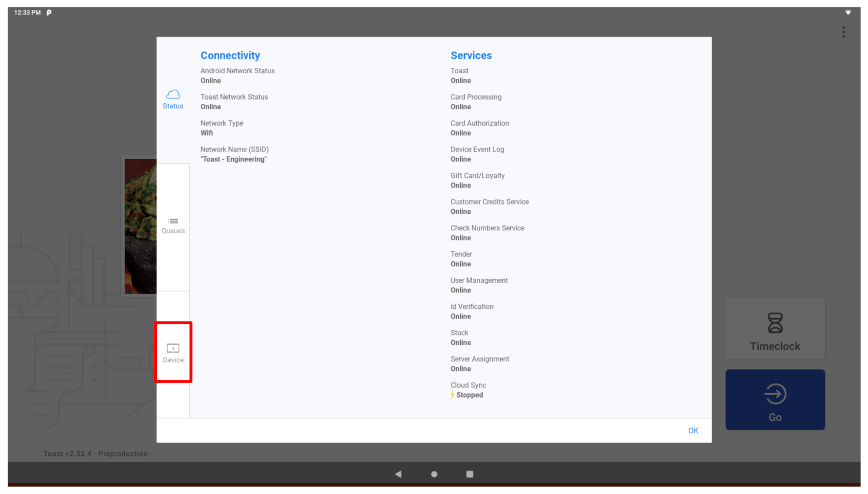Tap the lightning icon next to Cloud Sync
Viewport: 868px width, 494px height.
(452, 395)
